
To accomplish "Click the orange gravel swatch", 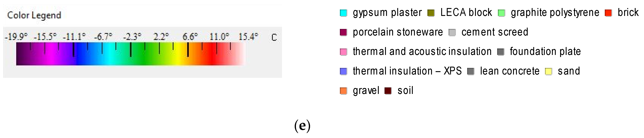I will point(344,91).
